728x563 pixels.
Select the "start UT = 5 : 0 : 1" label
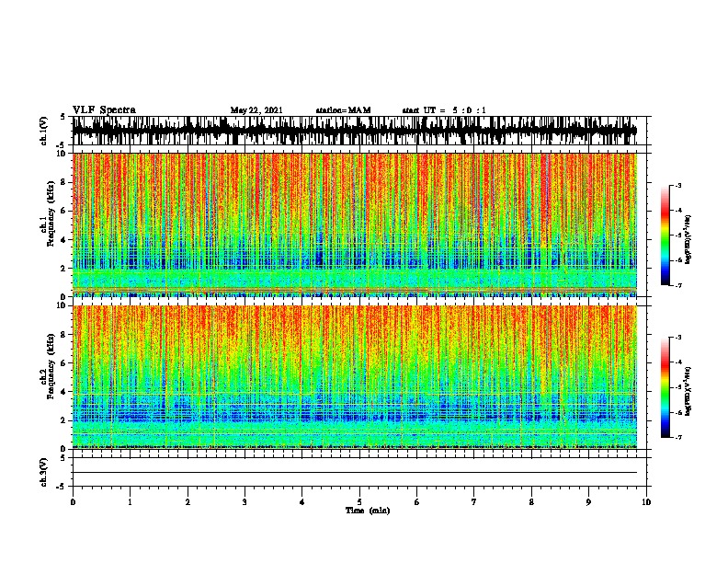point(444,110)
